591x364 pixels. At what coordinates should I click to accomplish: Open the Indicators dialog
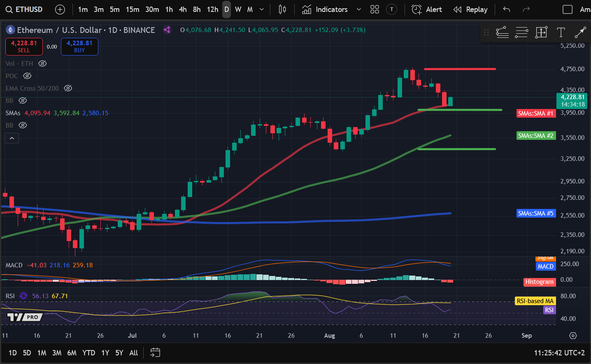(325, 9)
